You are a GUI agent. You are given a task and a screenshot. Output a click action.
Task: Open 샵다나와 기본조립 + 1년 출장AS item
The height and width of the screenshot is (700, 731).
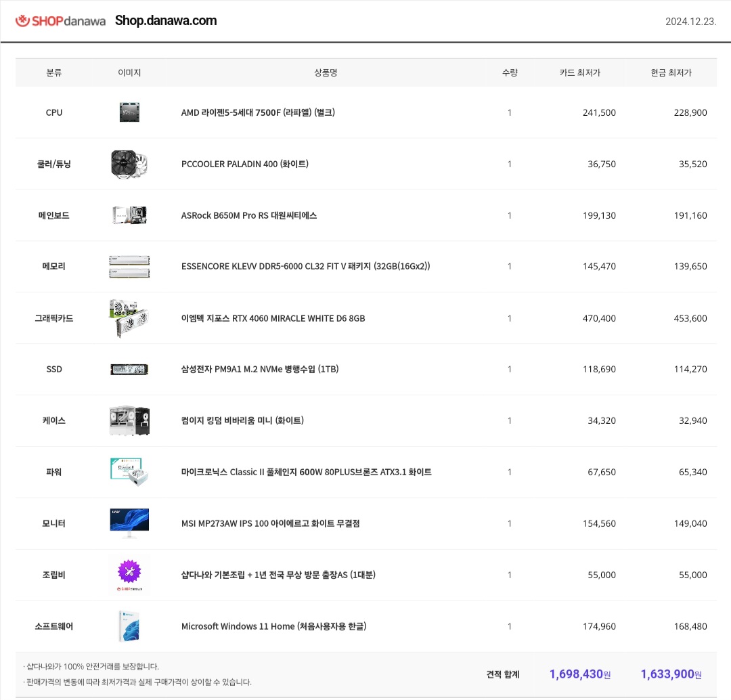(278, 575)
